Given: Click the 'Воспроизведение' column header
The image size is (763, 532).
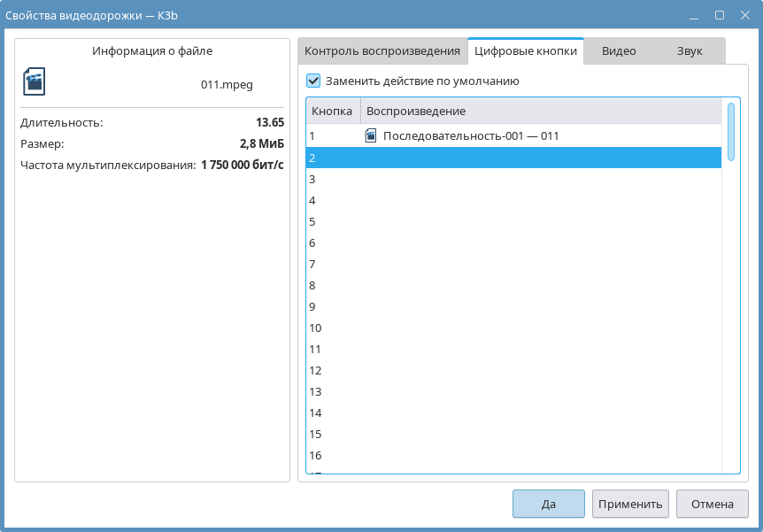Looking at the screenshot, I should tap(416, 111).
